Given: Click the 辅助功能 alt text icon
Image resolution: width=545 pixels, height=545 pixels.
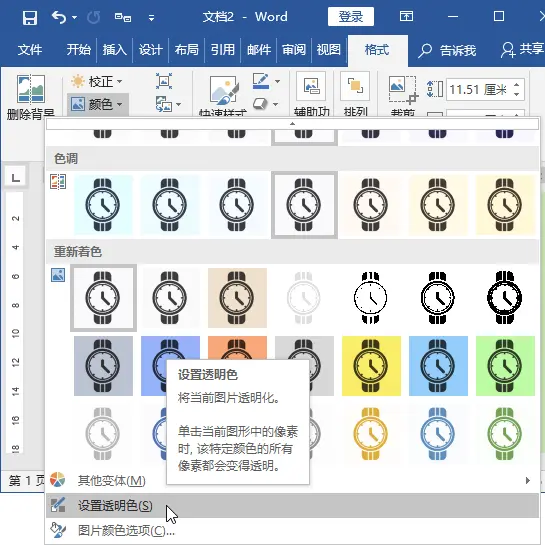Looking at the screenshot, I should coord(311,86).
